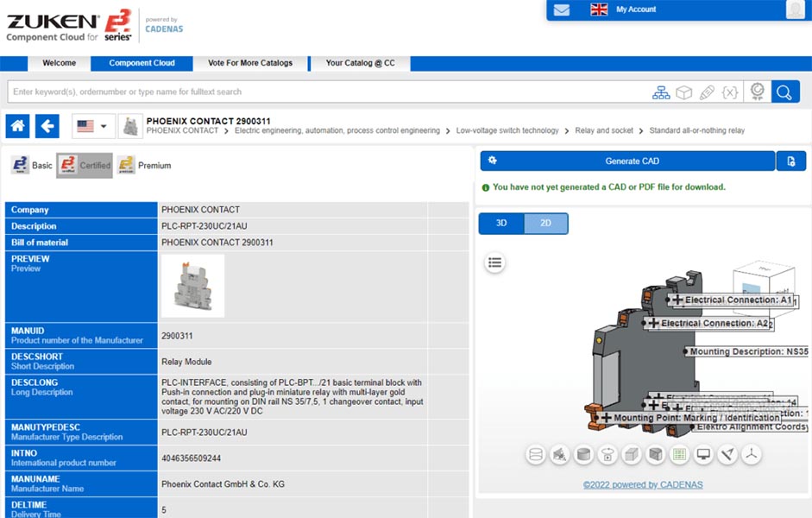This screenshot has height=518, width=812.
Task: Open the 3D shape search
Action: [683, 92]
